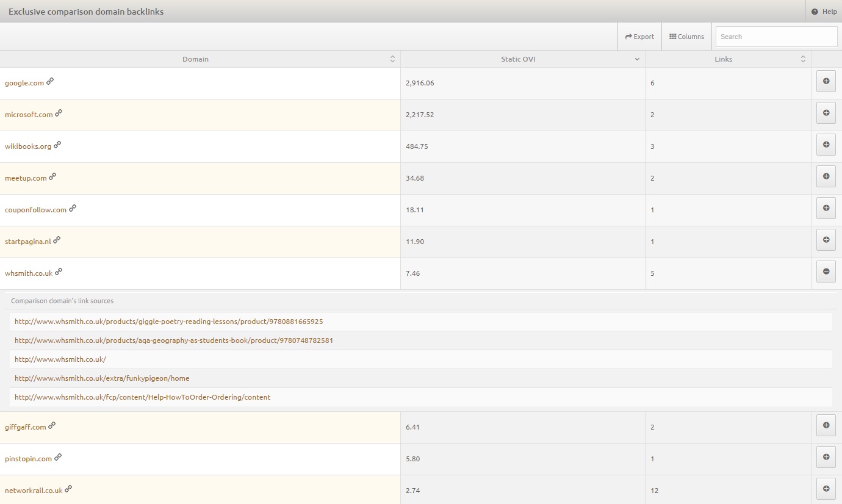Click the link icon beside google.com

[x=50, y=81]
